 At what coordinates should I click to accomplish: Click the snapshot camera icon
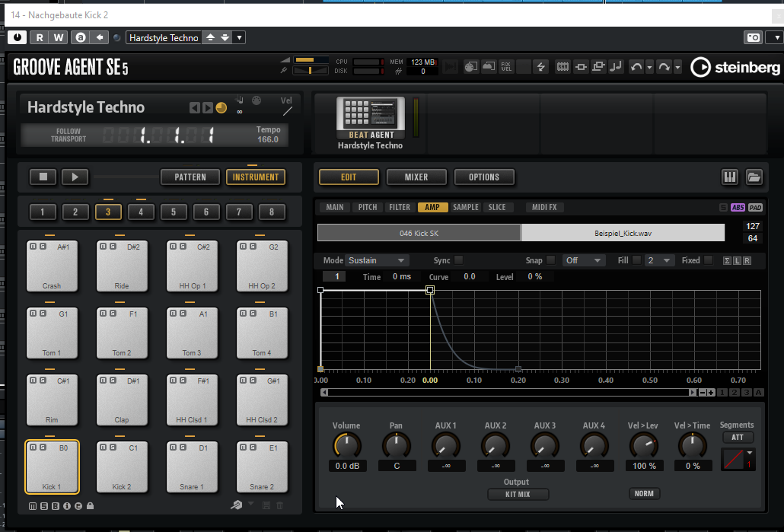click(753, 37)
